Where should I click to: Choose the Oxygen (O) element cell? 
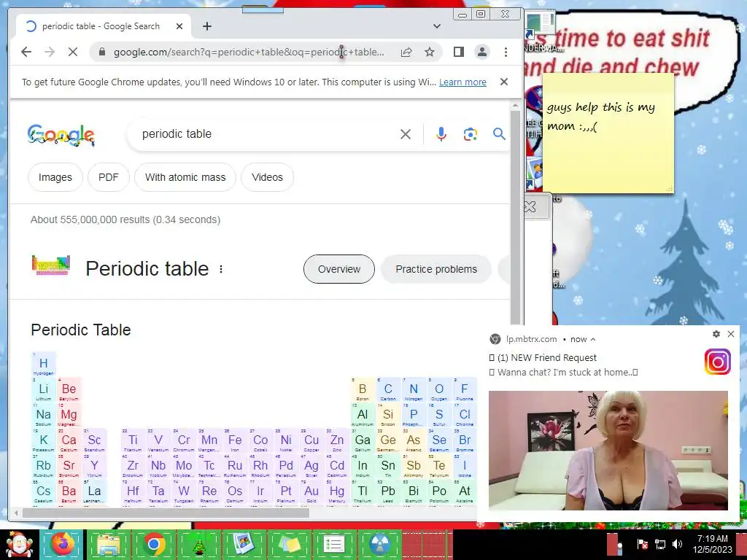click(x=439, y=389)
